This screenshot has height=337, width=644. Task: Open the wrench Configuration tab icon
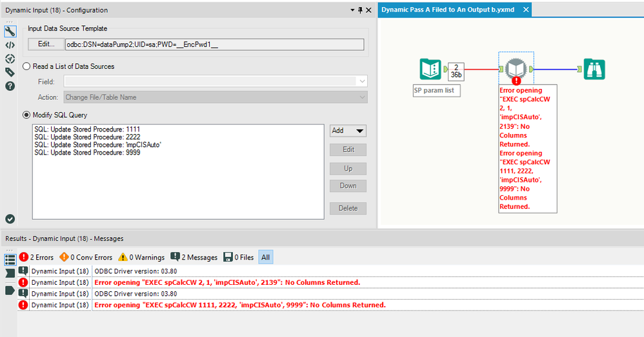point(10,32)
